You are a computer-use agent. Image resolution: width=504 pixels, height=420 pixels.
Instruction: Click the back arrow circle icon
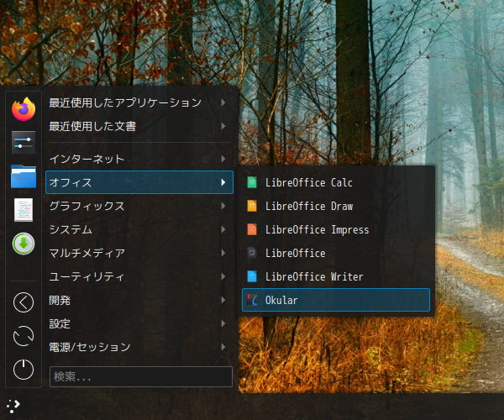(x=24, y=302)
